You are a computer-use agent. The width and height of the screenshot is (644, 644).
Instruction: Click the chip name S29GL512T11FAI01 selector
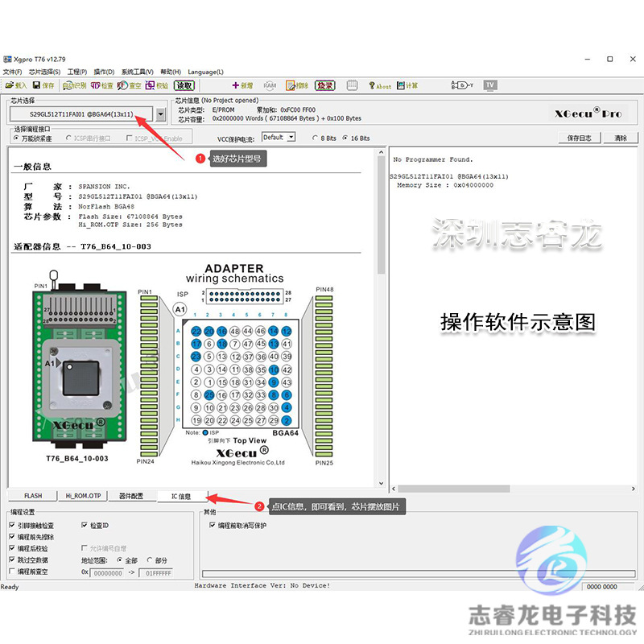coord(81,114)
